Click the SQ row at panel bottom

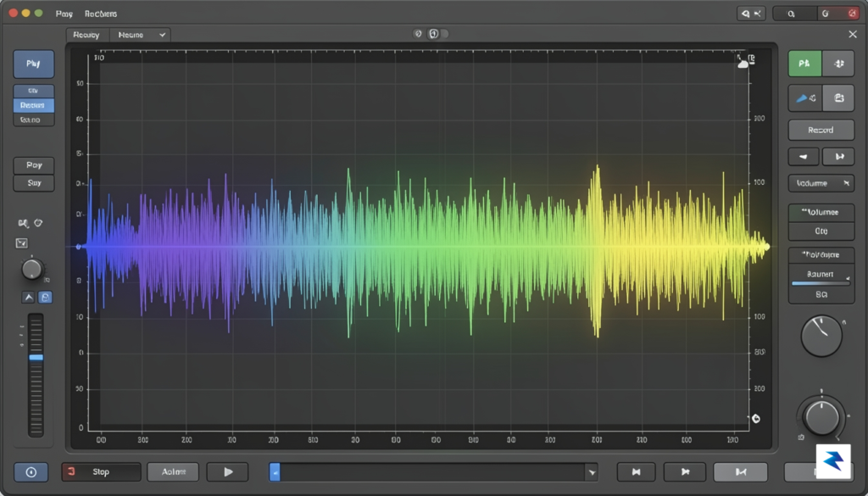(821, 295)
